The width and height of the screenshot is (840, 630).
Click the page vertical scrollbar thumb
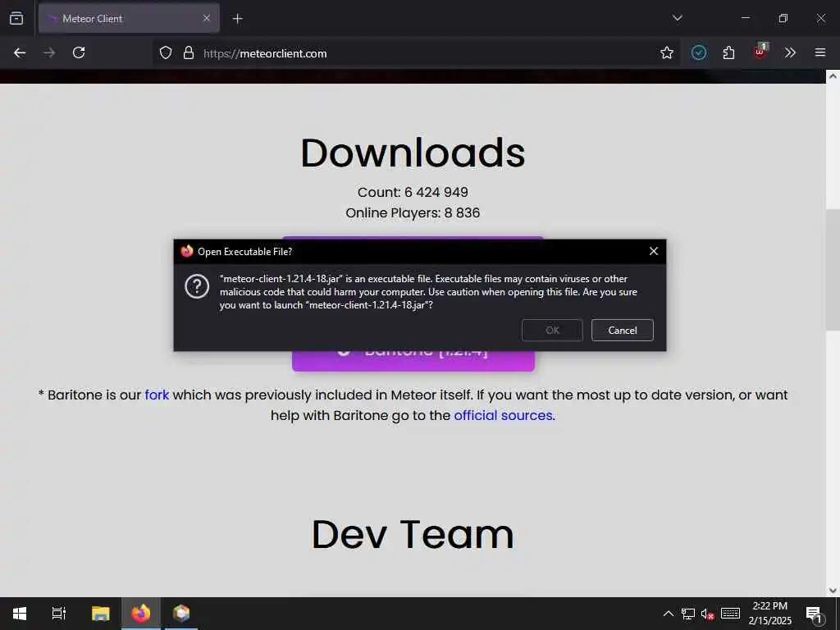[x=833, y=269]
